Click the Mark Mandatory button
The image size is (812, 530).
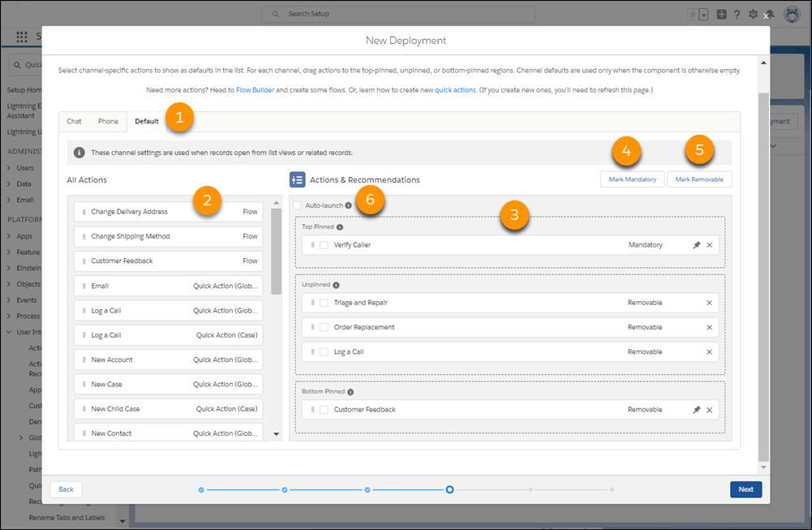click(x=632, y=179)
